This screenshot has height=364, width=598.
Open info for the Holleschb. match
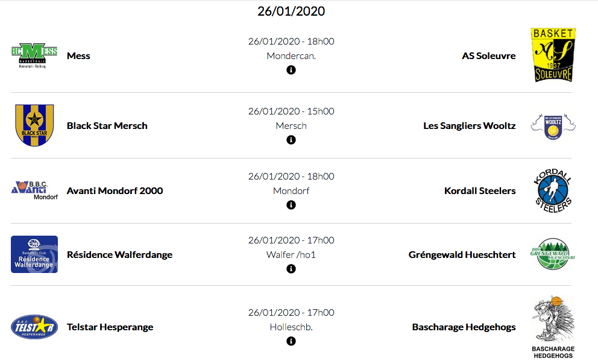[291, 341]
